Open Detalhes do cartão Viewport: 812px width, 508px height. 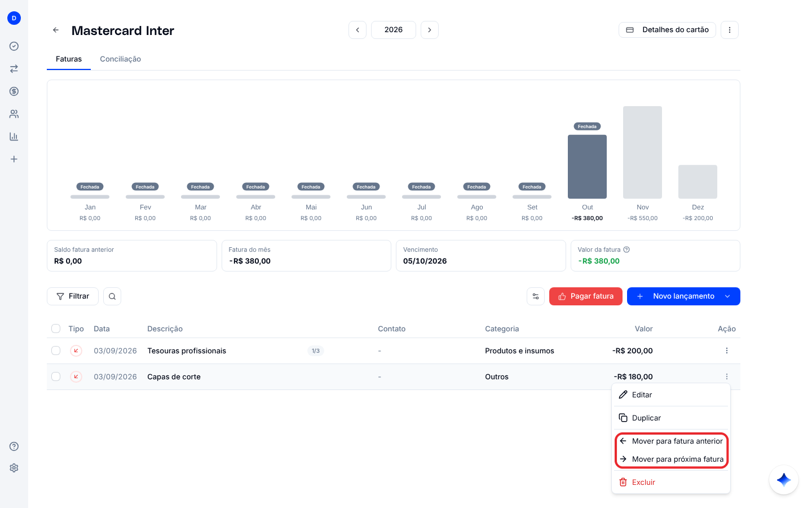667,30
